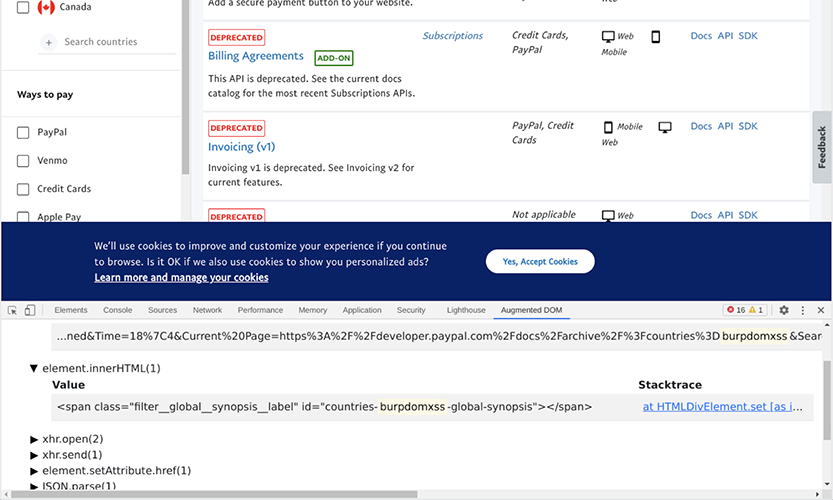
Task: Check the PayPal checkbox
Action: click(23, 132)
